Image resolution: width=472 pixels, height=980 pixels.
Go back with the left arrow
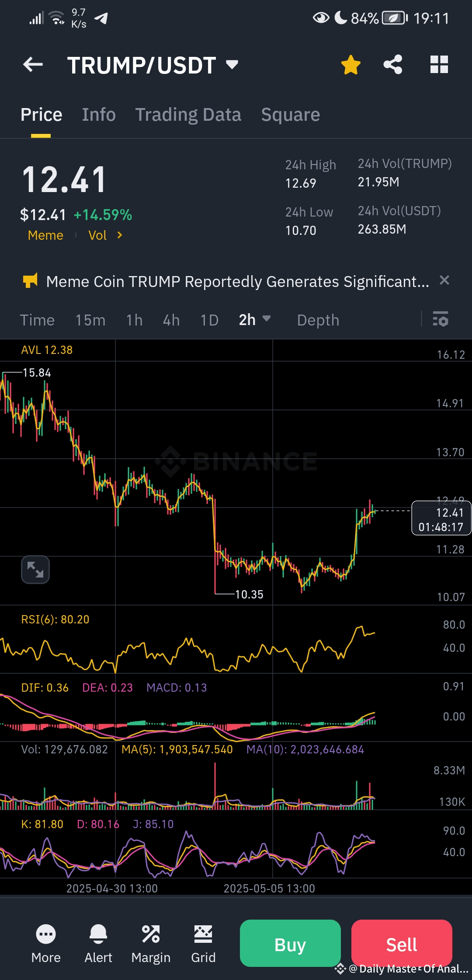33,65
